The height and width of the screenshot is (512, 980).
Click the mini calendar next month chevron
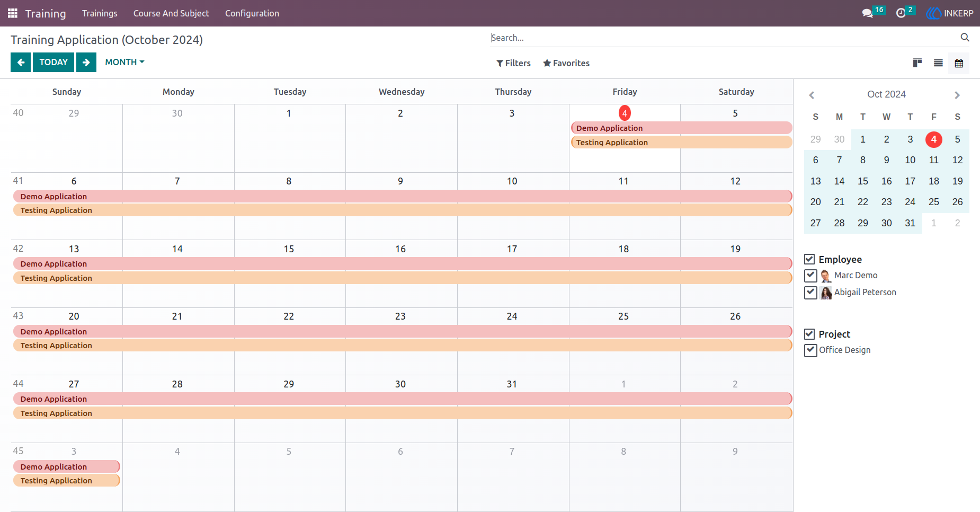957,95
